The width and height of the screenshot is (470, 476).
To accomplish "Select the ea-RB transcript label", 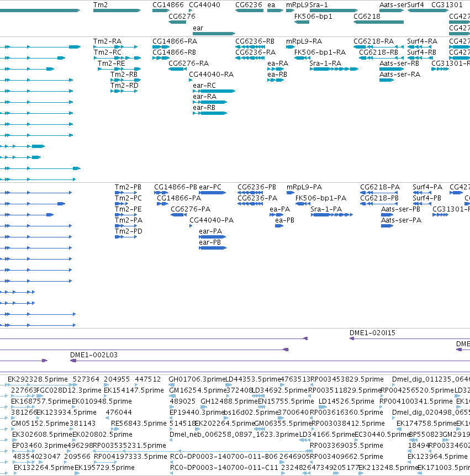I will (x=277, y=75).
